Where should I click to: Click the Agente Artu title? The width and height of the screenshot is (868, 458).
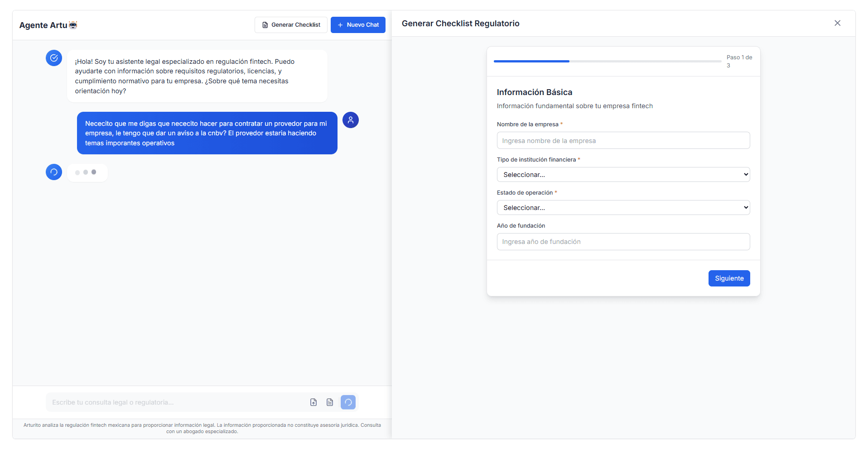point(43,25)
